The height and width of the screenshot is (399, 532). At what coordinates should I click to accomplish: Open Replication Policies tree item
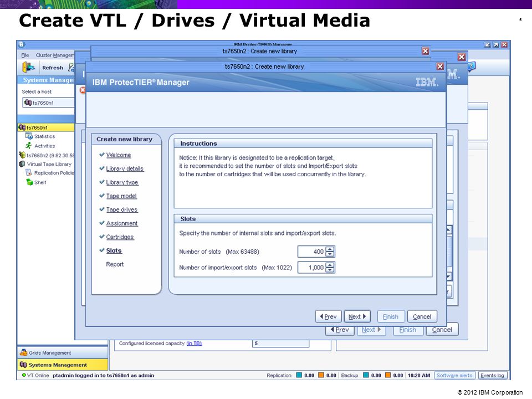[x=54, y=173]
